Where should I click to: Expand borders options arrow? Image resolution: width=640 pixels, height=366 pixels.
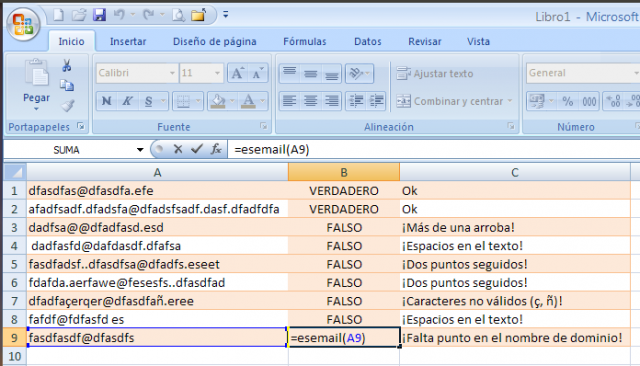(x=198, y=101)
